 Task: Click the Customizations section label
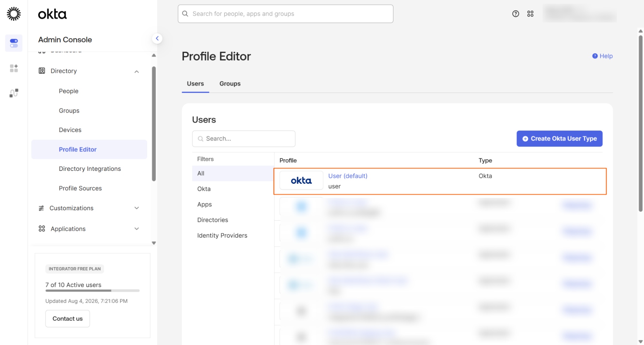72,208
